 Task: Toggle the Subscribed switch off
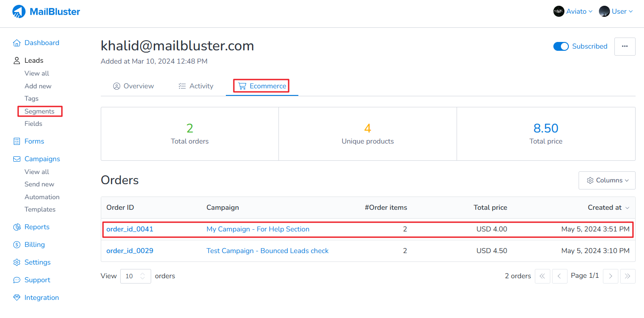(561, 46)
